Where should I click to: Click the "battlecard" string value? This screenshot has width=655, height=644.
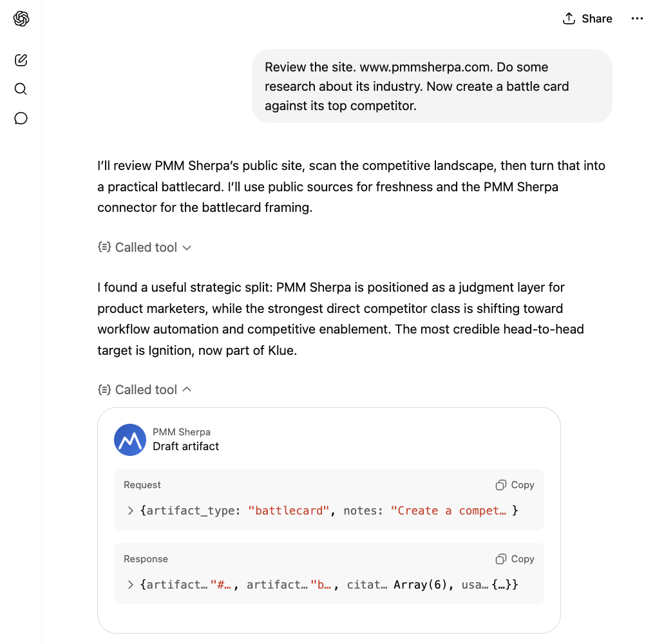tap(289, 511)
